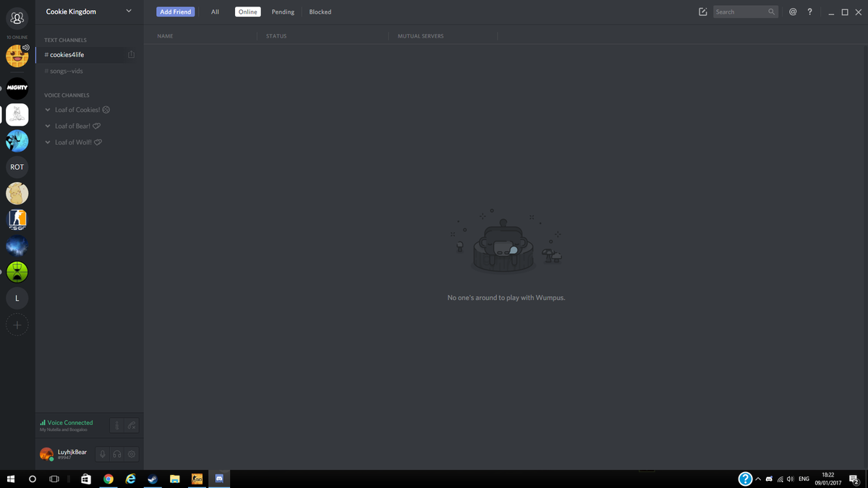
Task: Click the new group DM icon
Action: coord(702,12)
